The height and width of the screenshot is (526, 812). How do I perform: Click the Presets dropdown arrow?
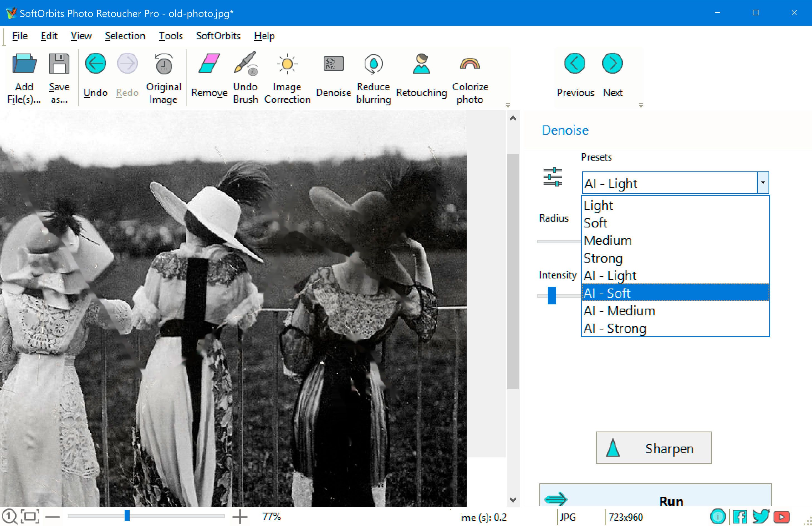pos(763,183)
